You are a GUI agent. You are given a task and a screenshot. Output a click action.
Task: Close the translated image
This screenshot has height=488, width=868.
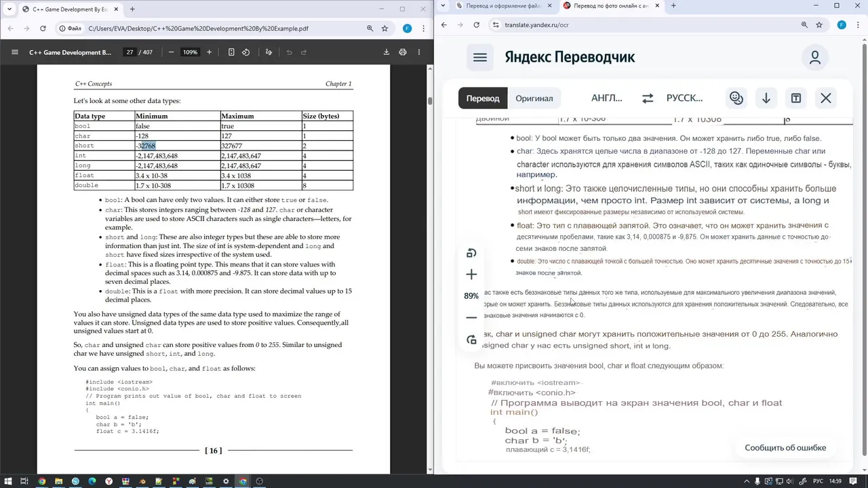tap(826, 98)
